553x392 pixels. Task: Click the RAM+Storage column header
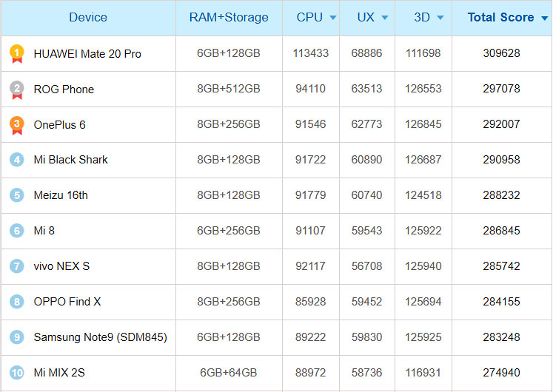[x=229, y=17]
